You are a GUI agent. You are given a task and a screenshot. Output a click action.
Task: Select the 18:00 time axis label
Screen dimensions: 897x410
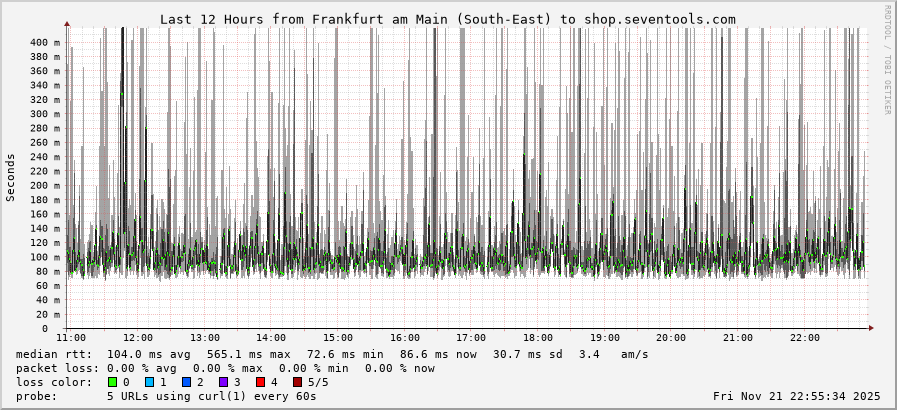click(x=538, y=338)
